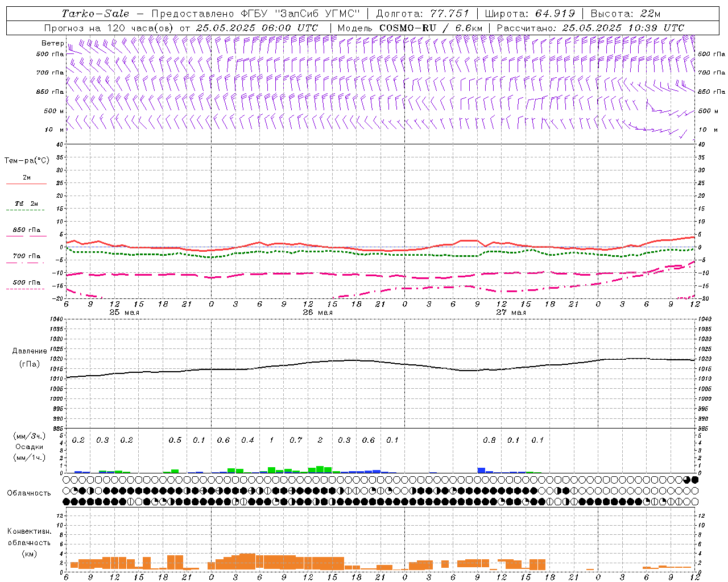Image resolution: width=728 pixels, height=582 pixels.
Task: Select the 27 мая date label
Action: (x=511, y=313)
